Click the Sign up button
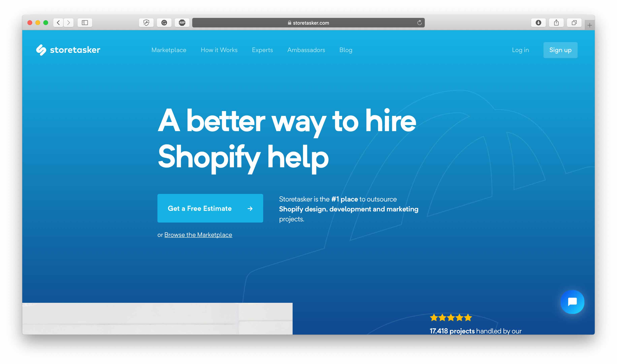Viewport: 617px width, 364px height. (560, 50)
